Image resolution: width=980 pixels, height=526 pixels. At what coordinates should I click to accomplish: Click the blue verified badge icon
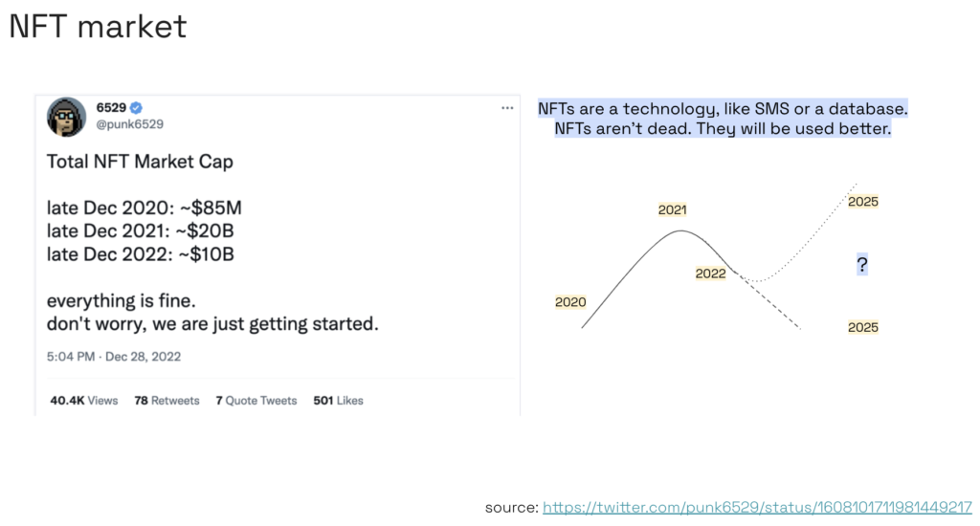(x=136, y=107)
